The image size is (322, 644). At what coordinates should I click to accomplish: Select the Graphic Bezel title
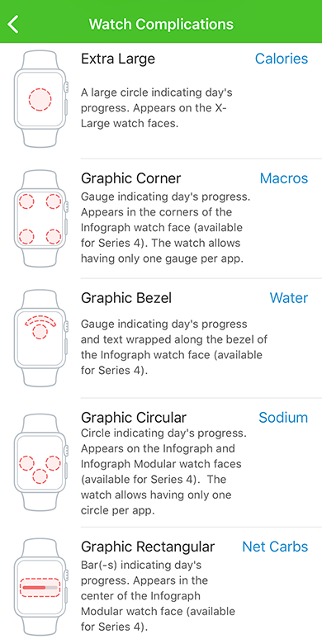coord(126,298)
